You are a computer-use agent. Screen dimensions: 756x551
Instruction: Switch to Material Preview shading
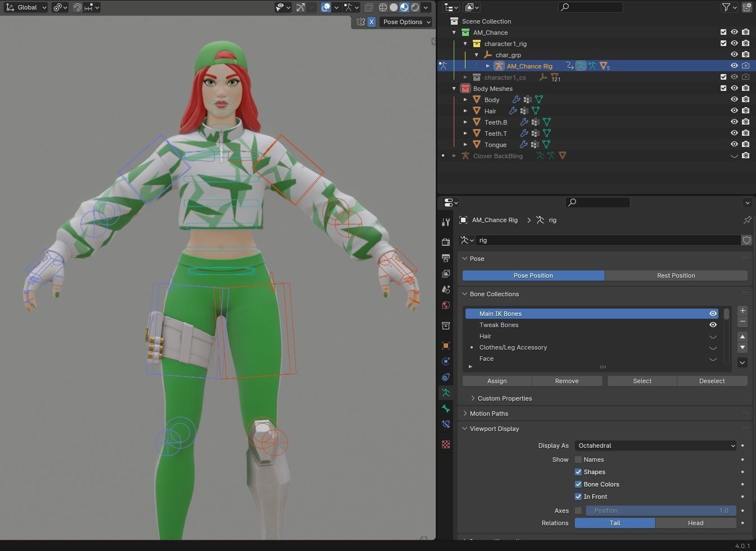tap(404, 7)
